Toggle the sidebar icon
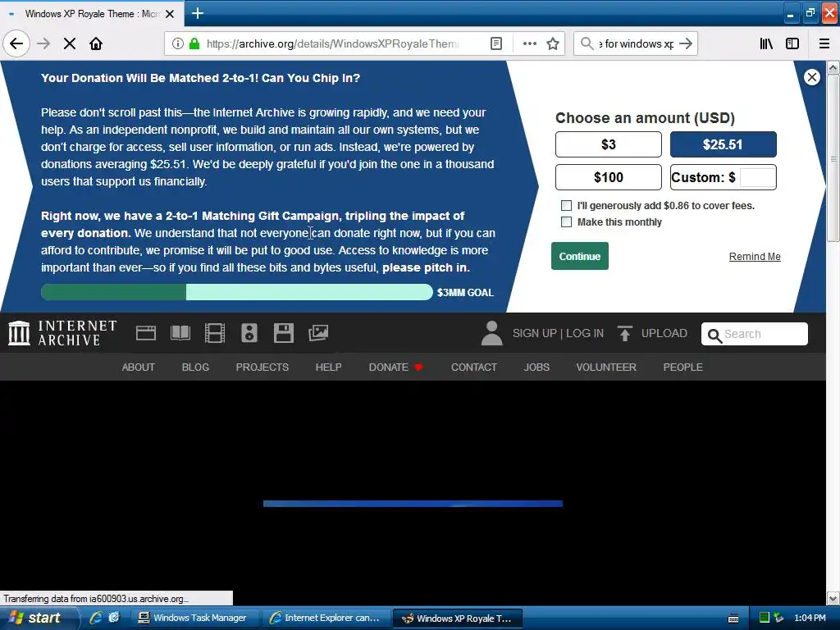 pyautogui.click(x=792, y=43)
